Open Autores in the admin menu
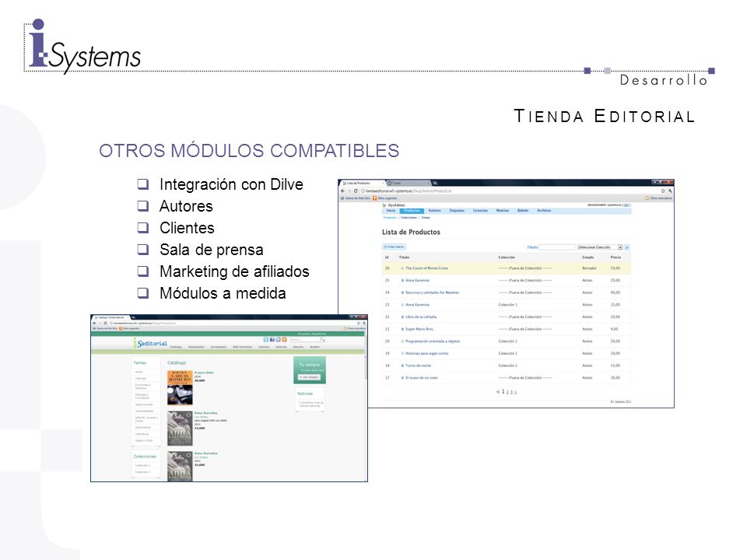Screen dimensions: 747x560 [434, 211]
